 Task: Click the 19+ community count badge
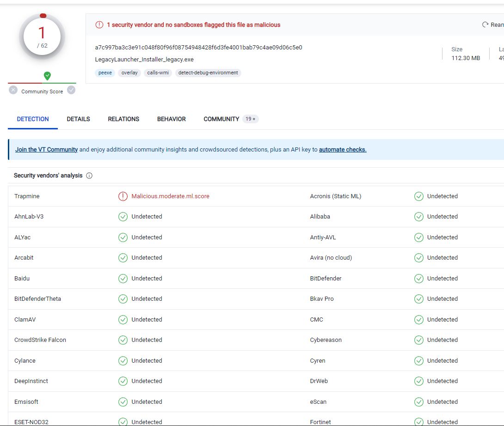coord(251,119)
